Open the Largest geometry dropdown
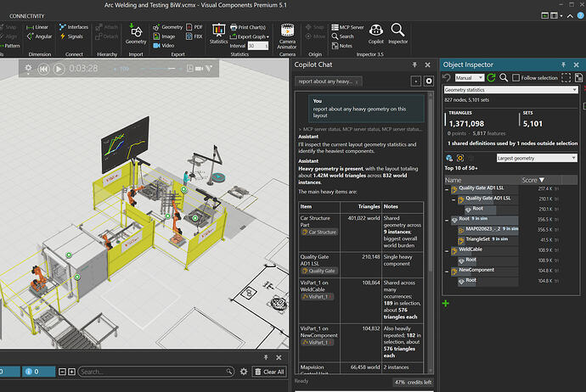Screen dimensions: 586x392 pos(537,158)
